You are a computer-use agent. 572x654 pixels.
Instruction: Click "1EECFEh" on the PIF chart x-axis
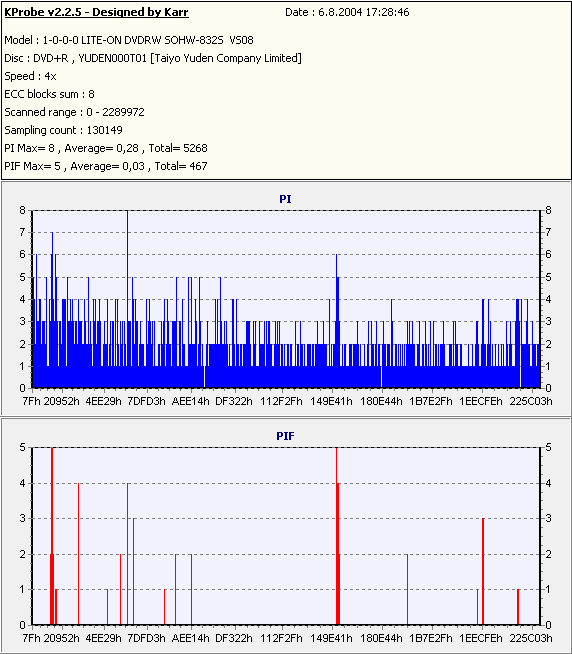481,638
